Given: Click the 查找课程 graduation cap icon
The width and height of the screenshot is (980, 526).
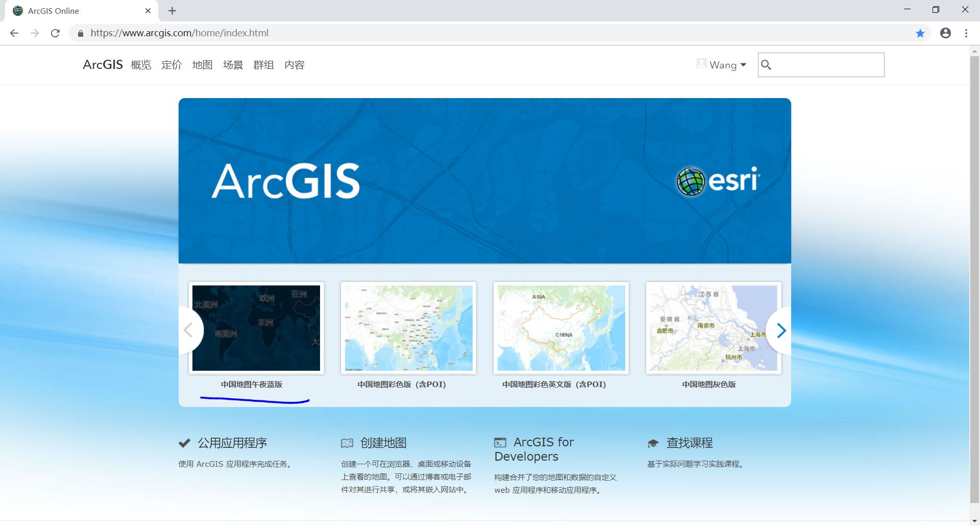Looking at the screenshot, I should (x=654, y=442).
